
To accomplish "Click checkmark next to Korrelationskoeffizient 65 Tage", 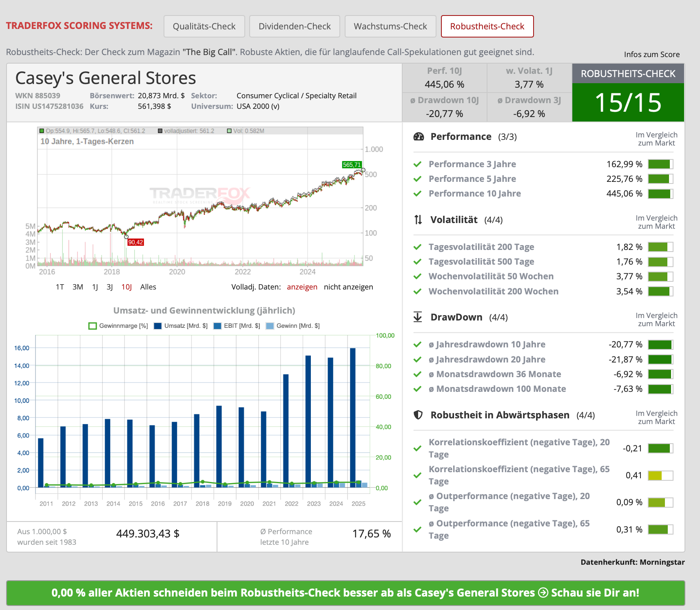I will pos(417,475).
